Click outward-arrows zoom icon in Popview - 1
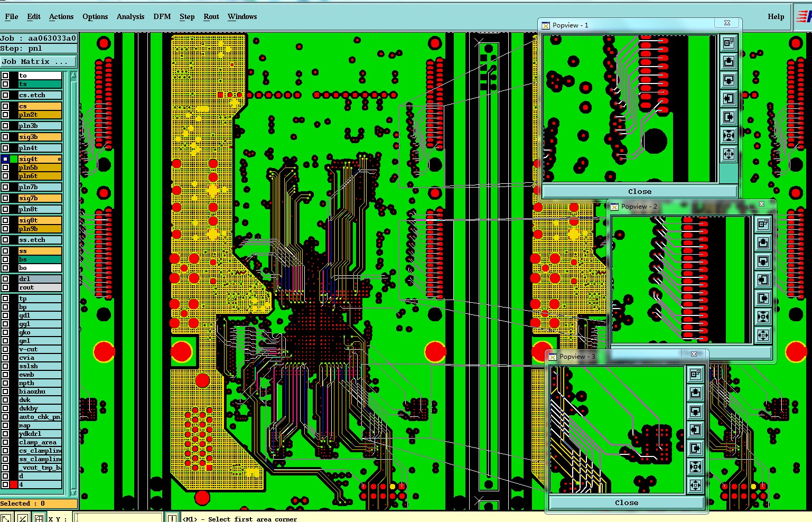This screenshot has height=522, width=812. [x=729, y=154]
